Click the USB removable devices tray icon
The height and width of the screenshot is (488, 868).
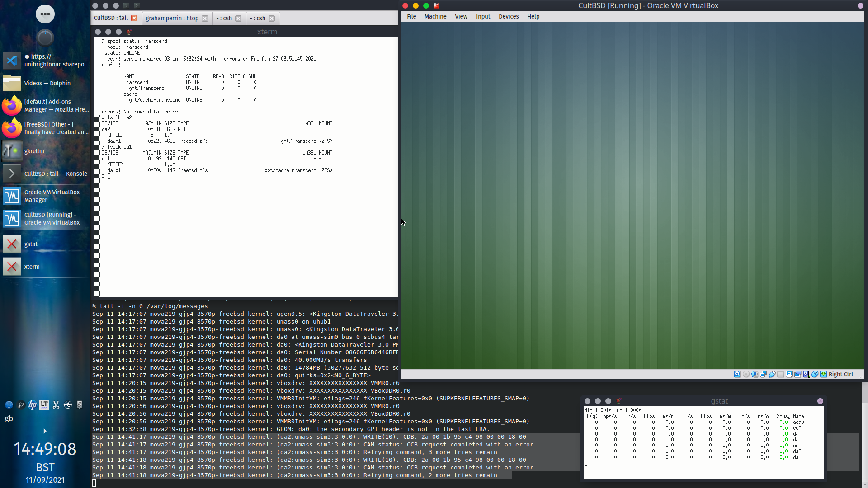pos(68,405)
